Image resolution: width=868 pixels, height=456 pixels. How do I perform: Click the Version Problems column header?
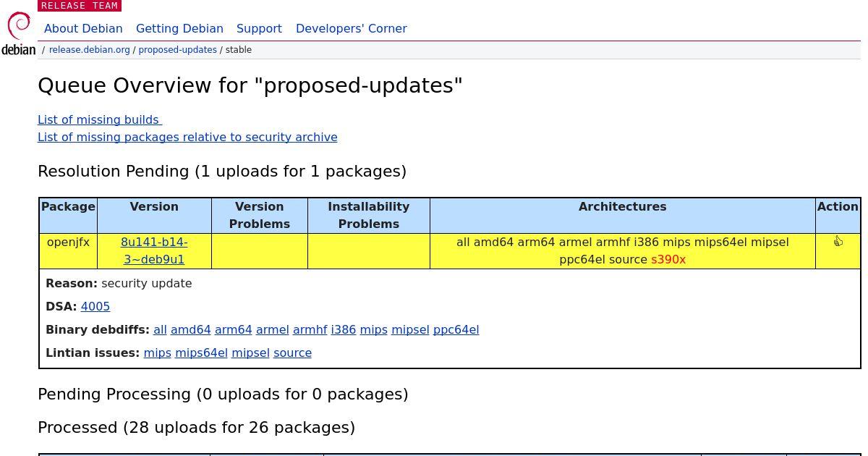[x=260, y=215]
